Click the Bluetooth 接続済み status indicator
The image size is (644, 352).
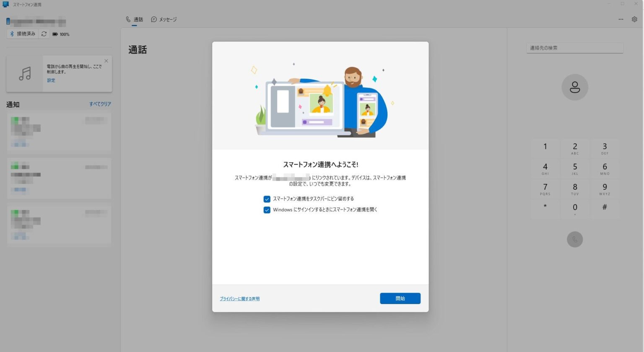coord(23,34)
